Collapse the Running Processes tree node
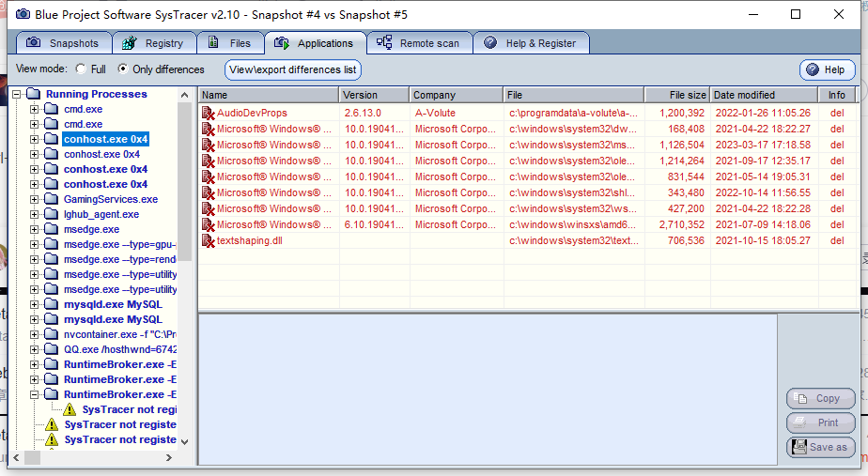 click(x=17, y=94)
